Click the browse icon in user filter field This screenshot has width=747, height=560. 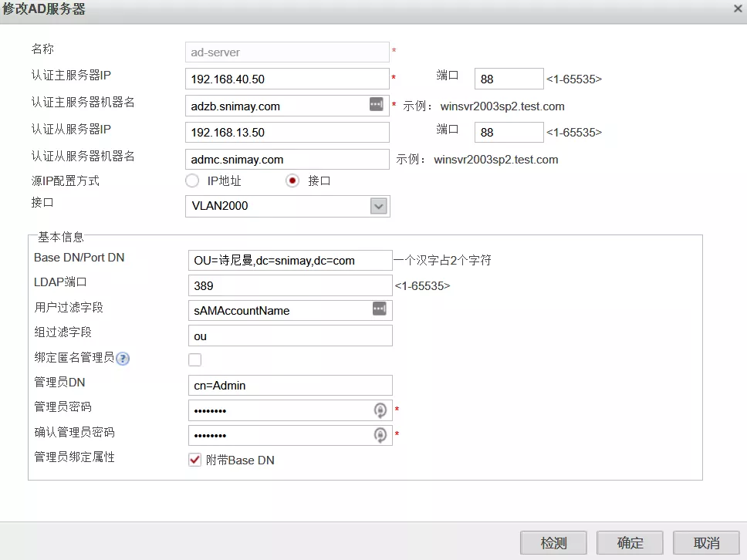click(x=379, y=309)
